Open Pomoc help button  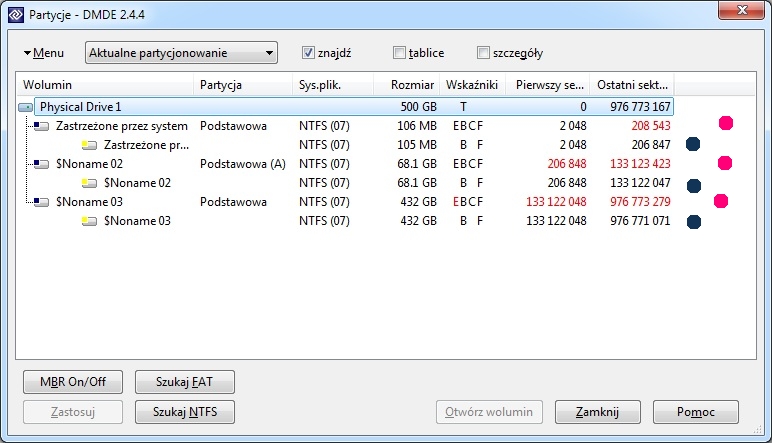pyautogui.click(x=696, y=412)
